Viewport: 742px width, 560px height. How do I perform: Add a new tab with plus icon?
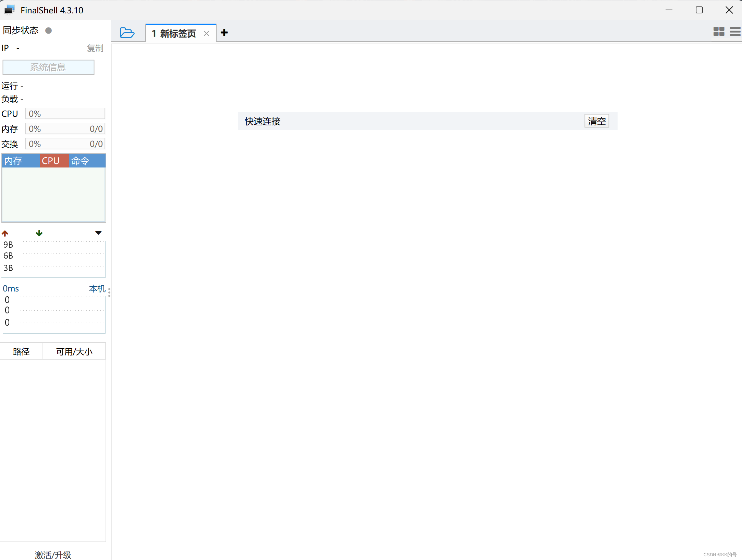224,33
